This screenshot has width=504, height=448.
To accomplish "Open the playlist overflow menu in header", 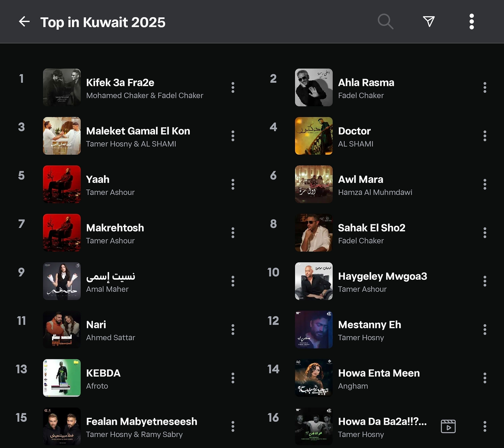I will tap(471, 22).
